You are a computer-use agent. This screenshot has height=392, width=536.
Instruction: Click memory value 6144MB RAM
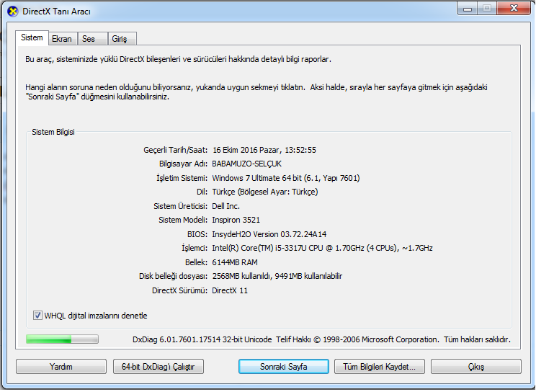coord(235,262)
